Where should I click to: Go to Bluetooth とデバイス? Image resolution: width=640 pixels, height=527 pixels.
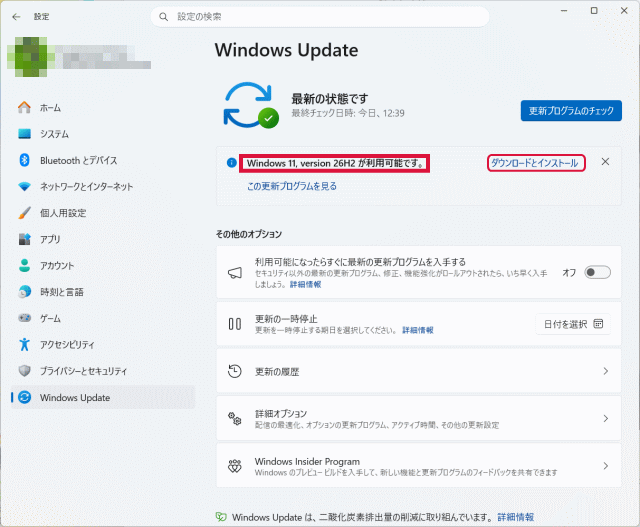78,160
